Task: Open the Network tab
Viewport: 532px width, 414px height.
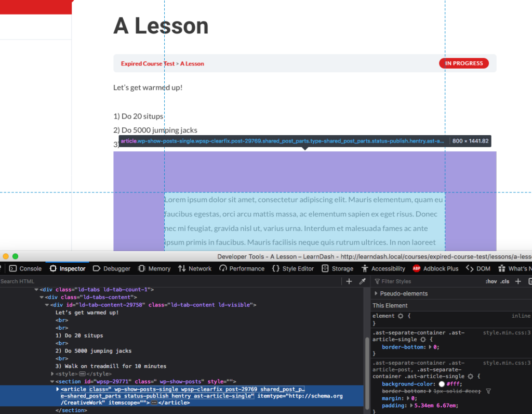Action: pyautogui.click(x=195, y=268)
